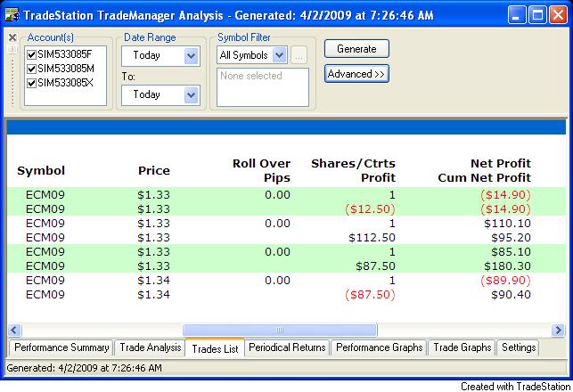Open the To date dropdown

tap(191, 95)
